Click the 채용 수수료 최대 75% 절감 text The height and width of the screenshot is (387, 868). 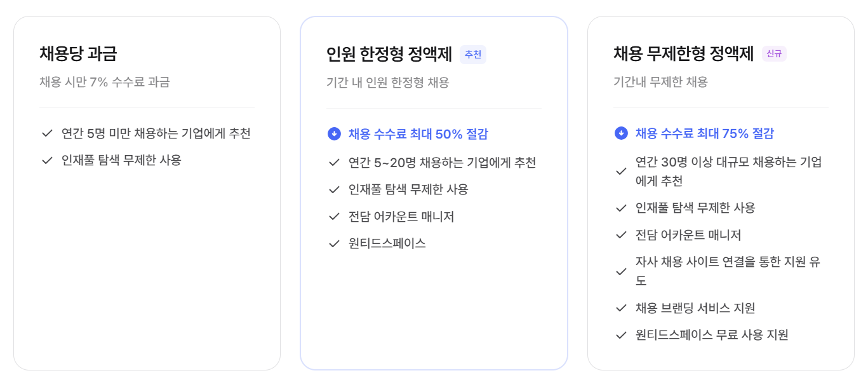[x=705, y=133]
